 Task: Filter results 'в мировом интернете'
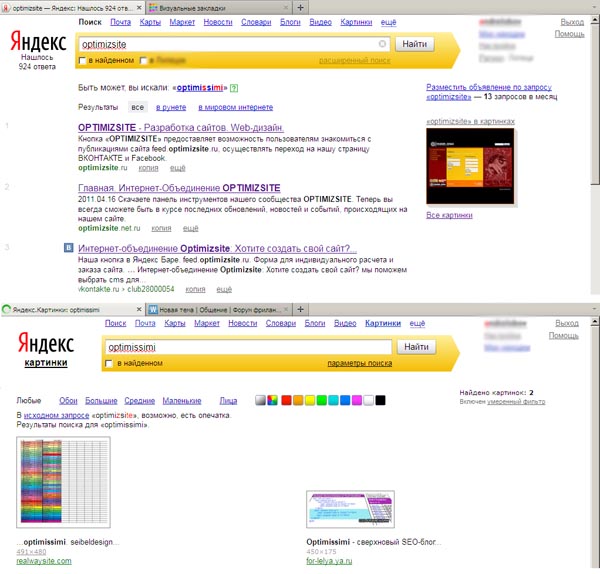[x=236, y=107]
